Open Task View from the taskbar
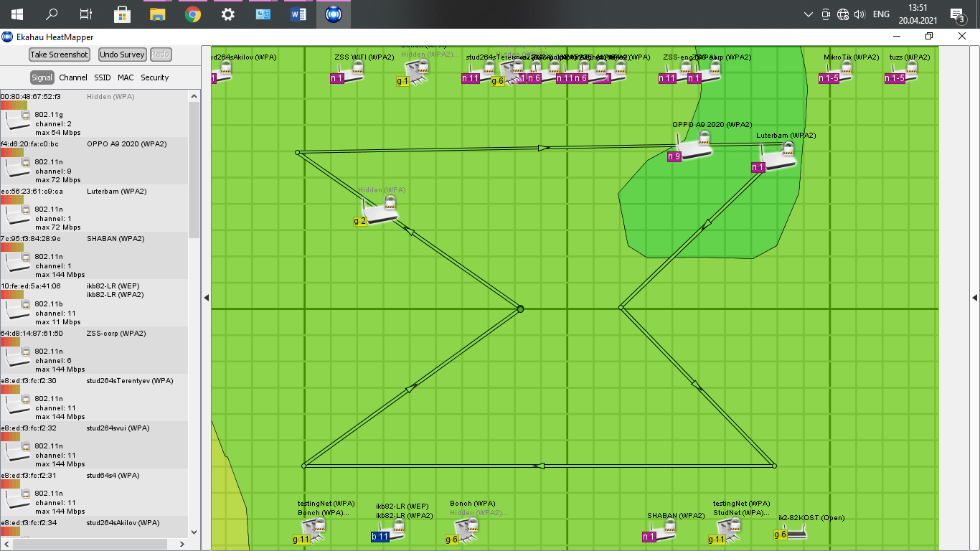 (86, 14)
